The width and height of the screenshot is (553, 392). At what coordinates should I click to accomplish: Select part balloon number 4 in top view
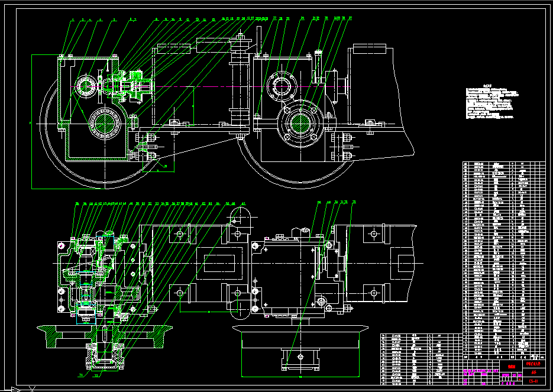pos(101,20)
